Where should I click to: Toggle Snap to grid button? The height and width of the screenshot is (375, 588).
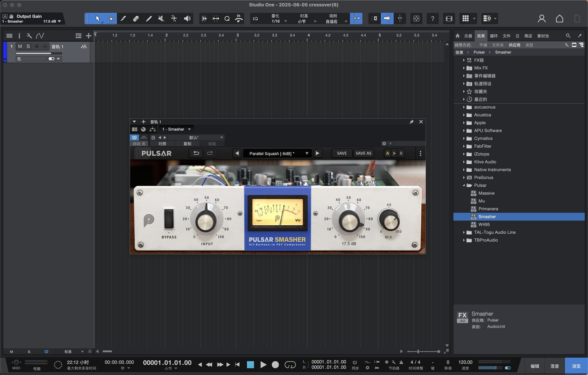(356, 19)
